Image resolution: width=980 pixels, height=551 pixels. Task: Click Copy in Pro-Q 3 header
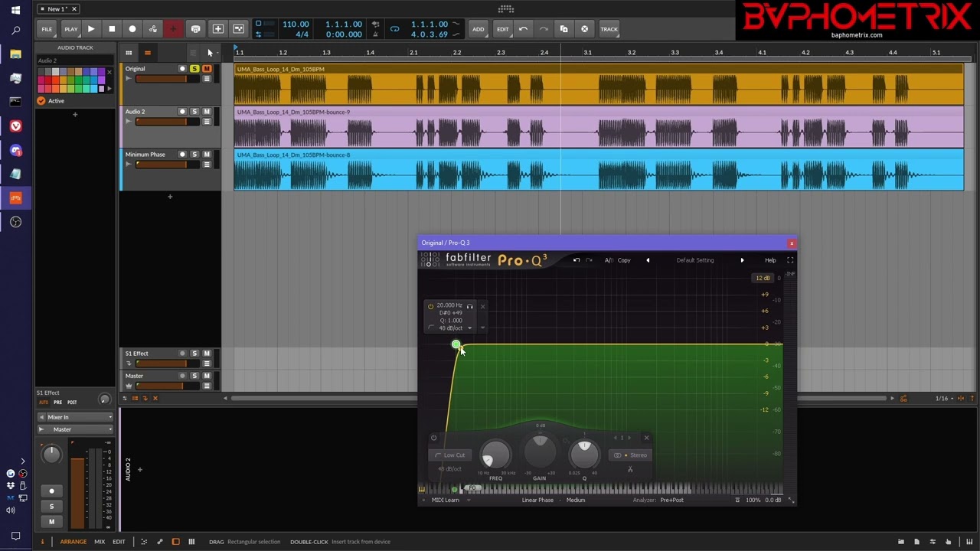(624, 260)
